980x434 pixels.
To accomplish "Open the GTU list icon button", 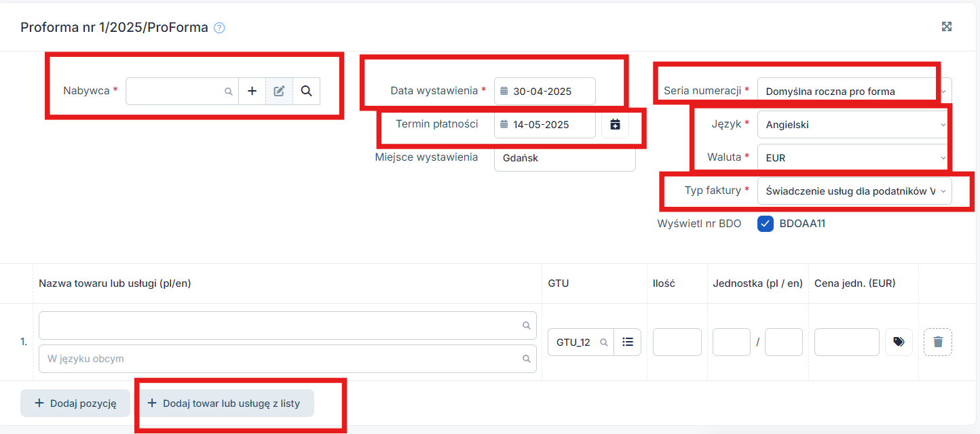I will 628,342.
